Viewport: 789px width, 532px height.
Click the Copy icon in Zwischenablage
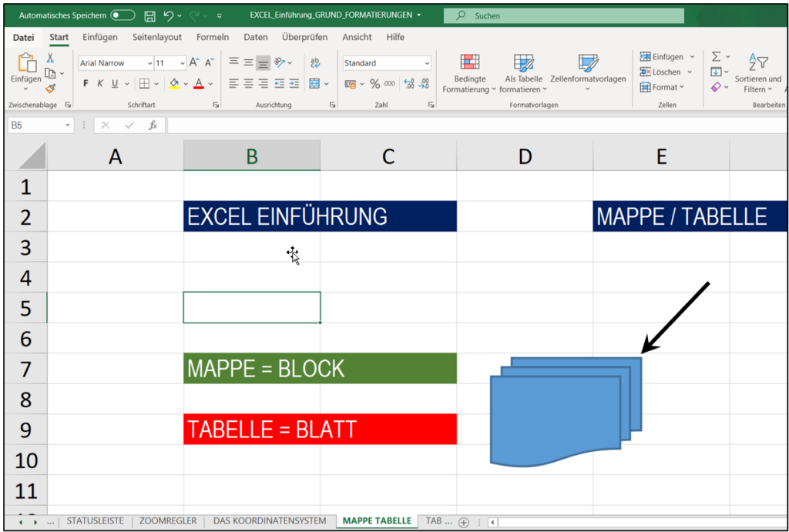click(x=50, y=73)
